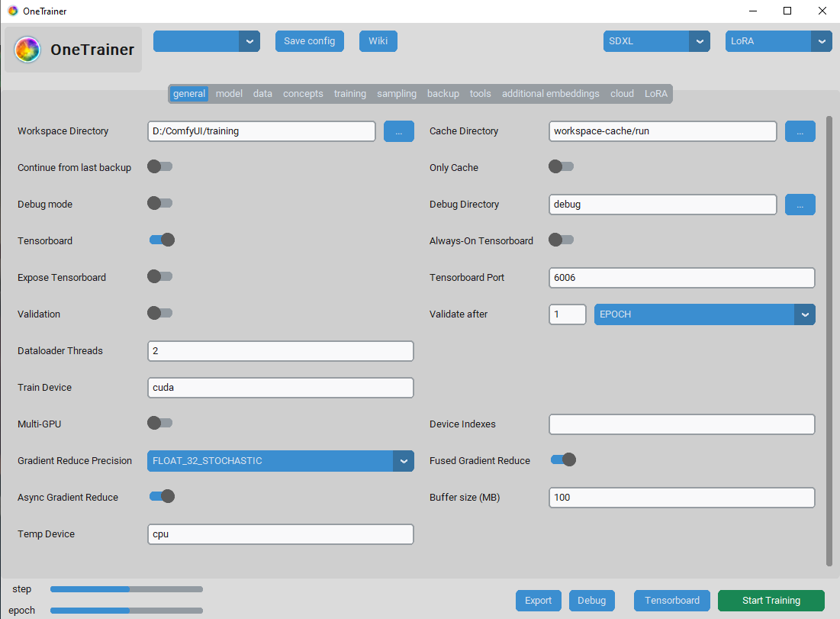
Task: Browse for the Workspace Directory folder
Action: point(398,131)
